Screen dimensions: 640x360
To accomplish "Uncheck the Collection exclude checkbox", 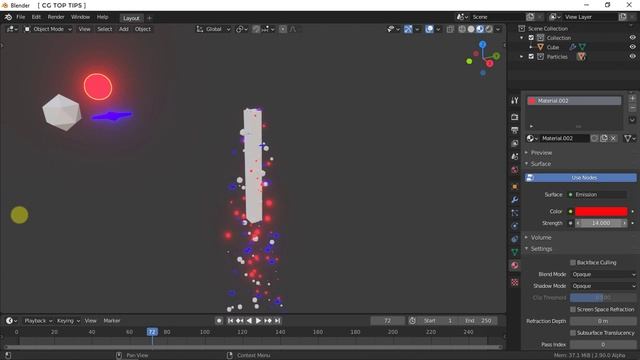I will pos(531,38).
